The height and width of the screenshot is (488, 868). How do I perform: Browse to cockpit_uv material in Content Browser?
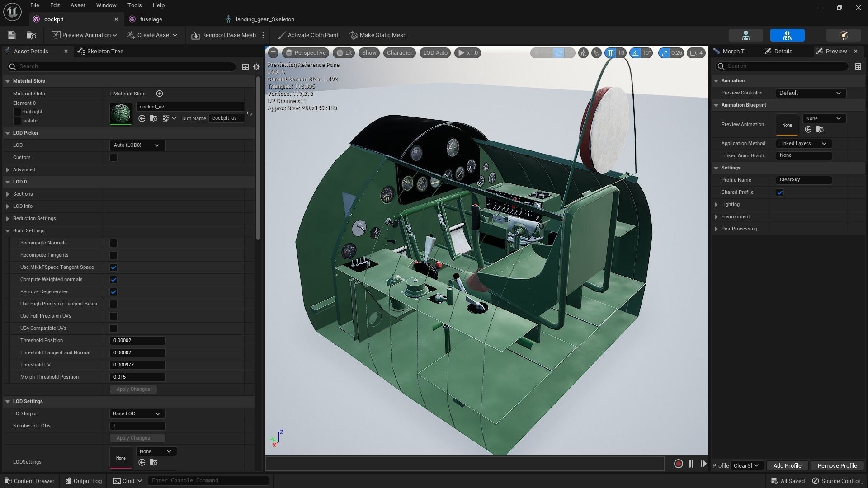[154, 118]
